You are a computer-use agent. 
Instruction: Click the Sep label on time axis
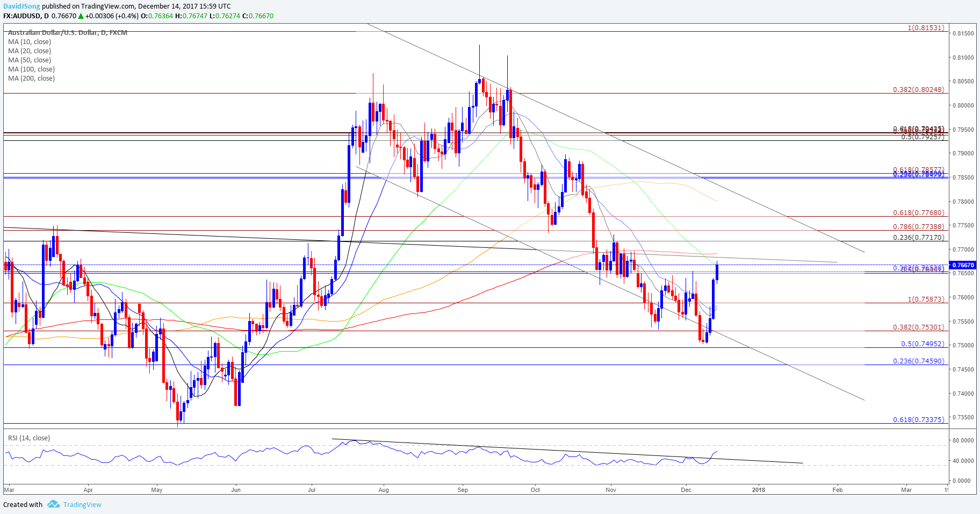tap(463, 490)
